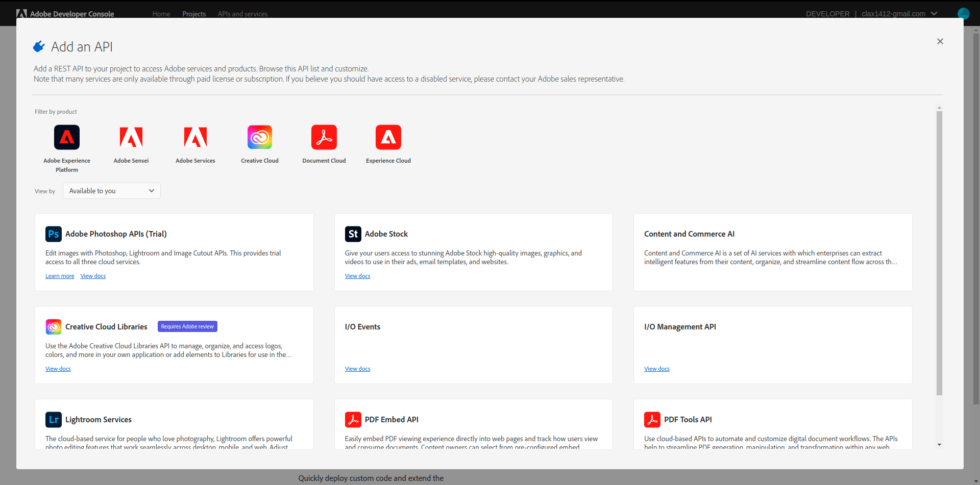
Task: Filter by Document Cloud icon
Action: click(324, 137)
